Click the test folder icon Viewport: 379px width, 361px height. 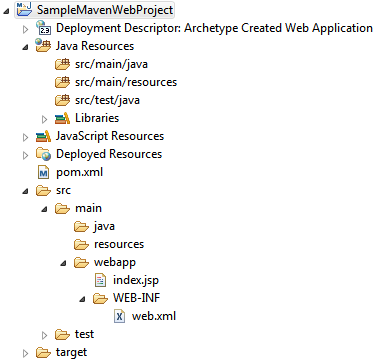[x=62, y=334]
